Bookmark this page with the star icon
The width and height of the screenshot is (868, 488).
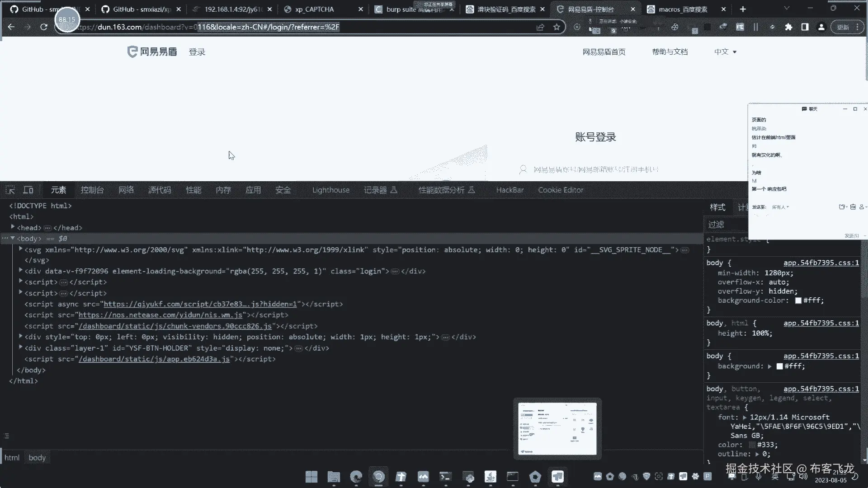(557, 27)
